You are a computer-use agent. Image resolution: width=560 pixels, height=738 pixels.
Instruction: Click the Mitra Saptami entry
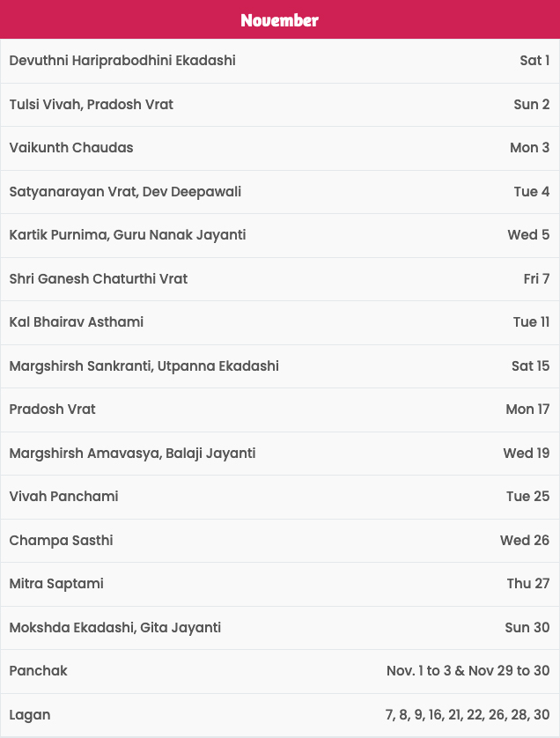pyautogui.click(x=56, y=584)
